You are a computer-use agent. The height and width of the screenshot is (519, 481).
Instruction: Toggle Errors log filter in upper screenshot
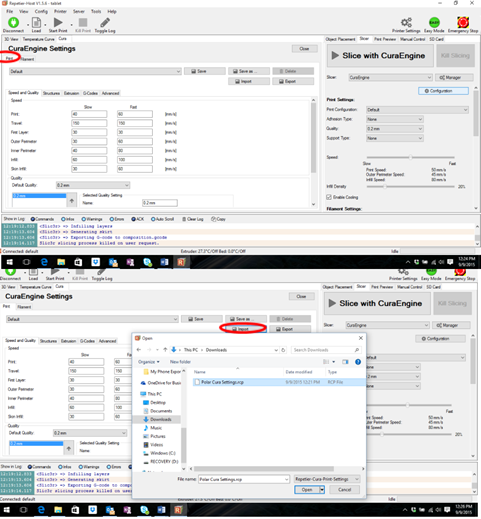click(117, 219)
